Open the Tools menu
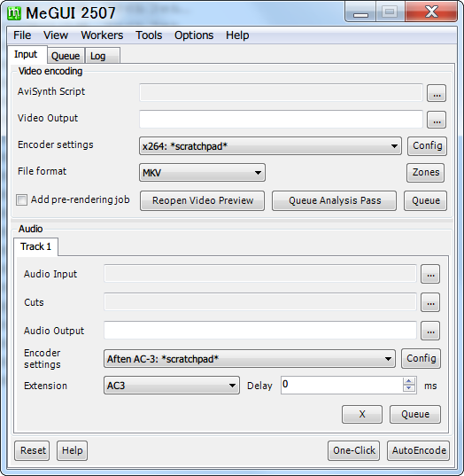The height and width of the screenshot is (476, 464). [149, 35]
